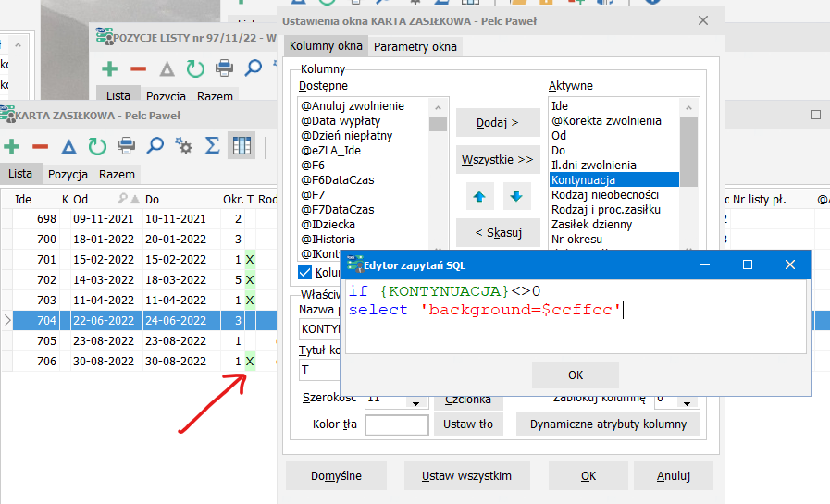
Task: Click the Dodaj > button
Action: point(498,123)
